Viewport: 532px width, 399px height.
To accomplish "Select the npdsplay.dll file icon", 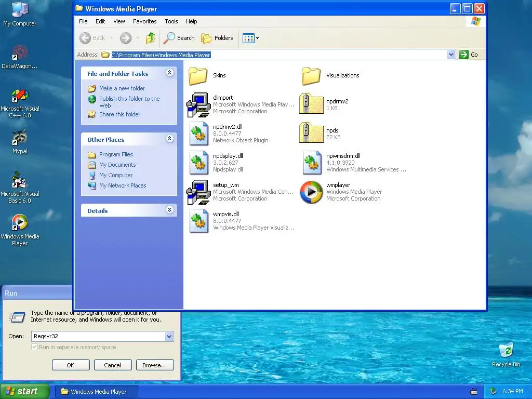I will (x=199, y=163).
